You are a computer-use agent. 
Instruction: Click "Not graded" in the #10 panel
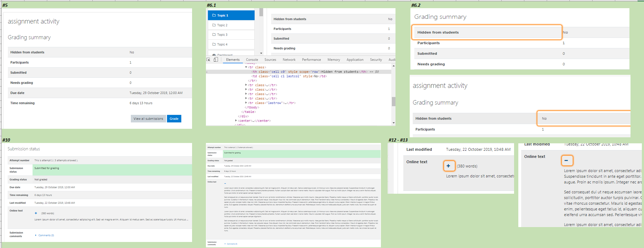click(41, 180)
